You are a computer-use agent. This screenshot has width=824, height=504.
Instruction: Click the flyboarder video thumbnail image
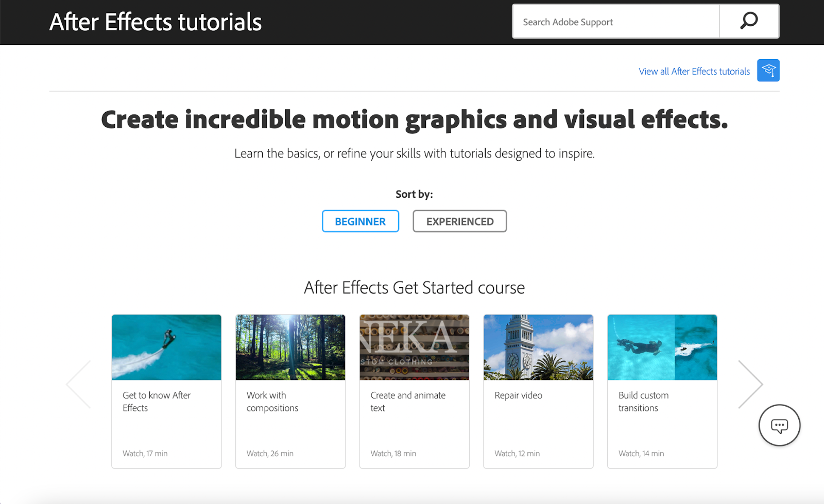click(166, 347)
